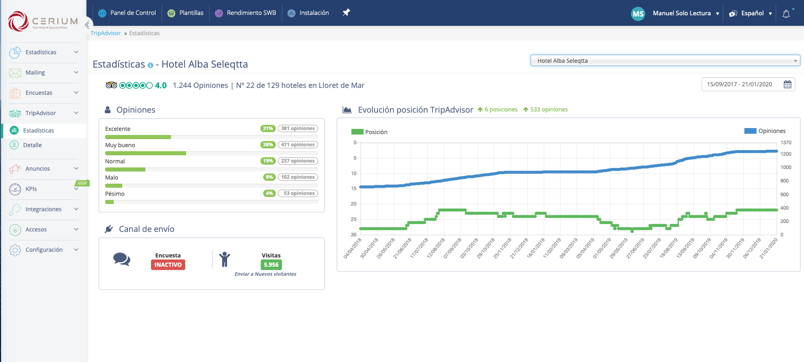This screenshot has width=804, height=362.
Task: Open the Hotel Alba Seleqtta hotel selector
Action: tap(665, 61)
